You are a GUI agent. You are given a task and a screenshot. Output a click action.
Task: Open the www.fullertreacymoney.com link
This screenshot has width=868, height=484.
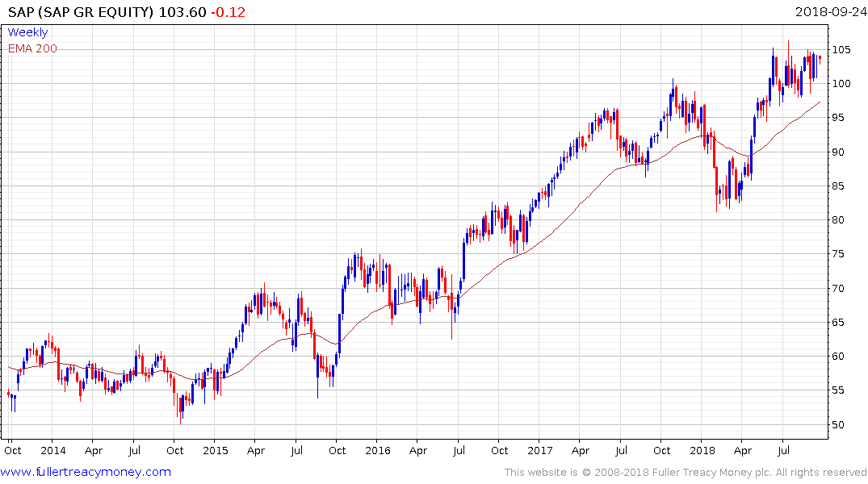[86, 472]
